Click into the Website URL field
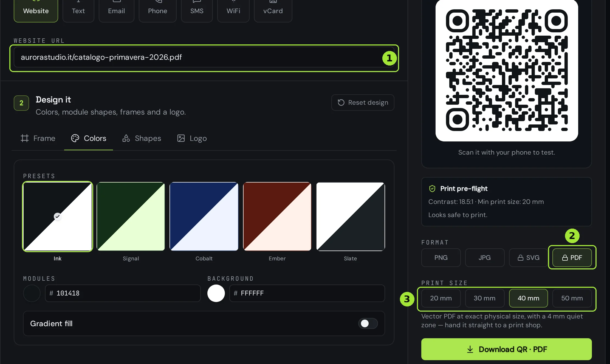610x364 pixels. point(204,57)
